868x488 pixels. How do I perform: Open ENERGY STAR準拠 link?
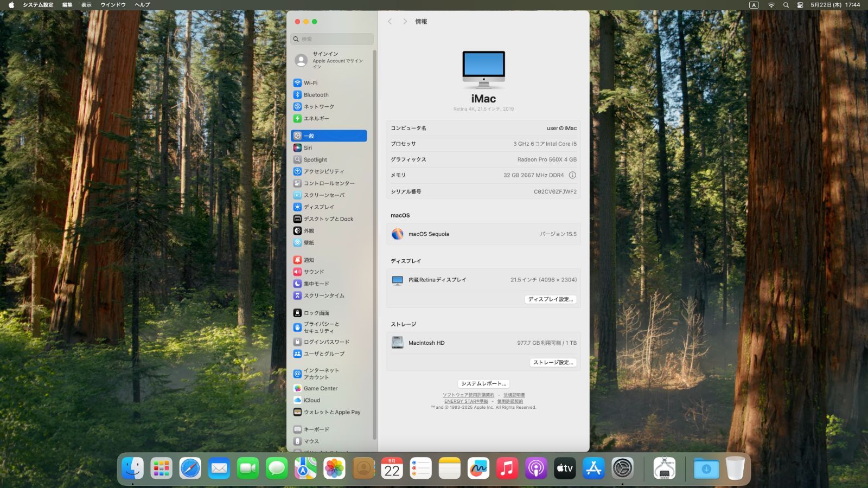(x=466, y=401)
